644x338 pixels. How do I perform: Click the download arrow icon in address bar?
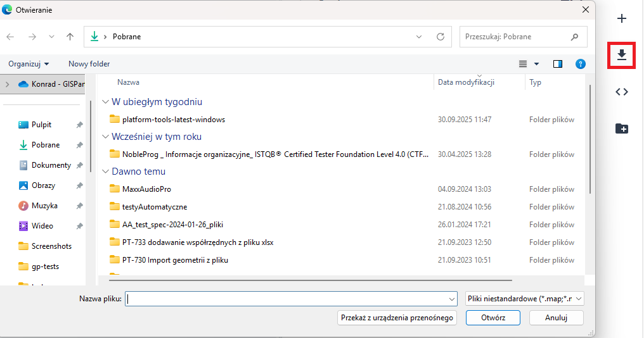94,37
